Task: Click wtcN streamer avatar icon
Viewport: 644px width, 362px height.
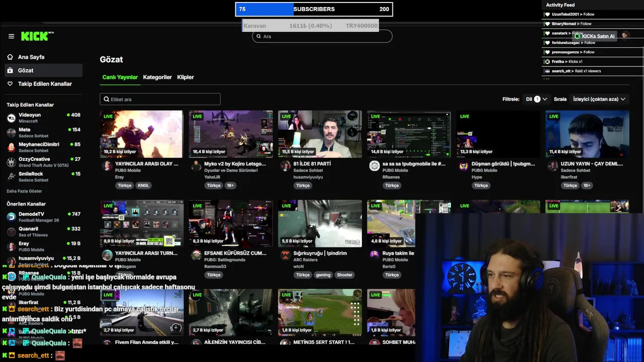Action: tap(285, 255)
